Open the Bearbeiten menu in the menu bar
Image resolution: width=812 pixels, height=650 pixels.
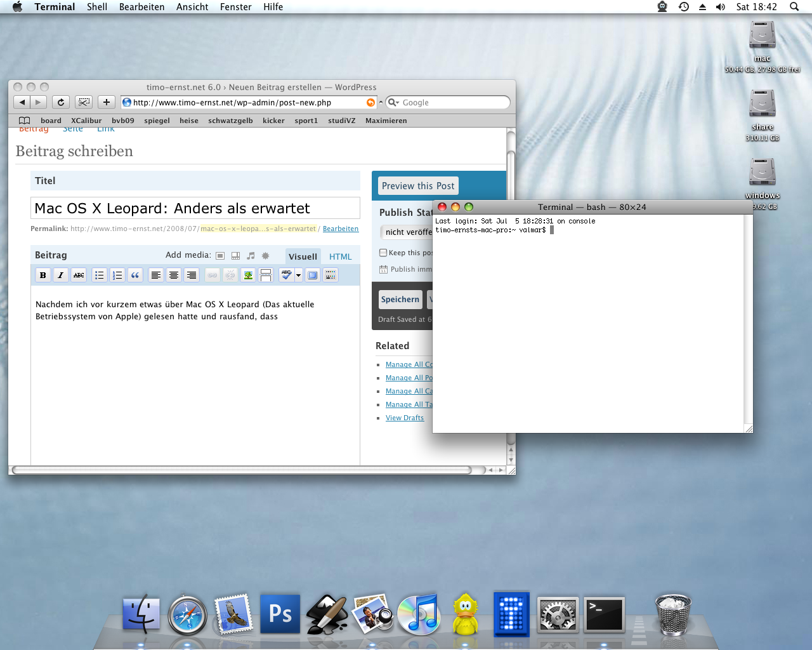click(x=141, y=7)
